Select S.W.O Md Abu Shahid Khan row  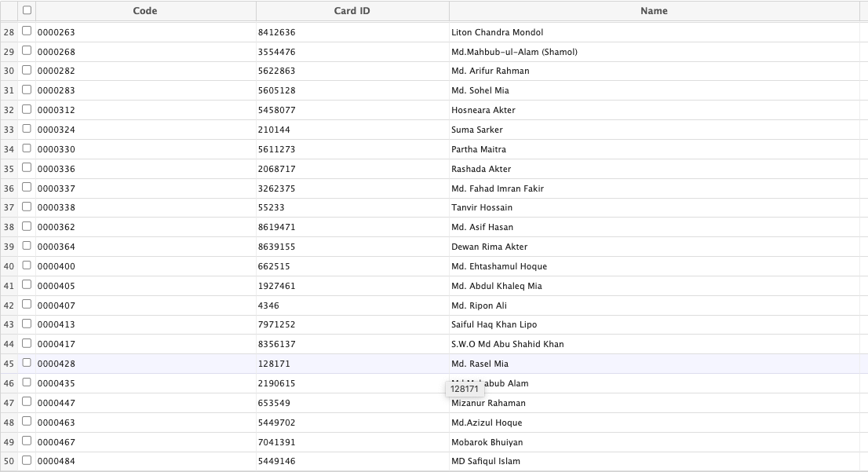tap(507, 344)
